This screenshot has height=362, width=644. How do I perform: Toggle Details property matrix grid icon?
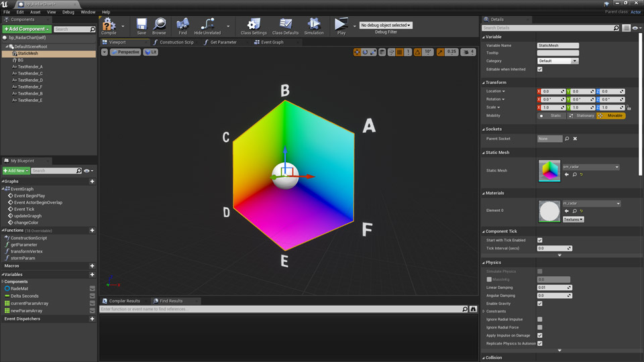[x=626, y=28]
